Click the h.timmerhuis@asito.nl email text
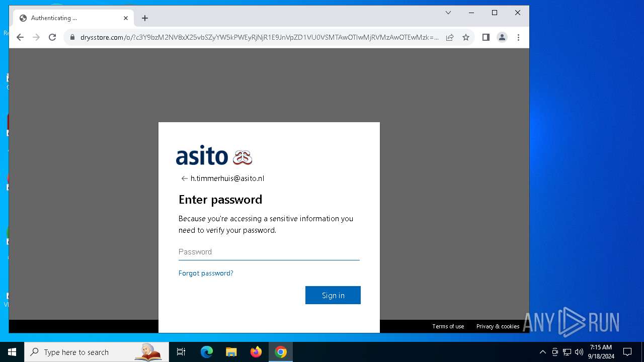The width and height of the screenshot is (644, 362). point(227,178)
